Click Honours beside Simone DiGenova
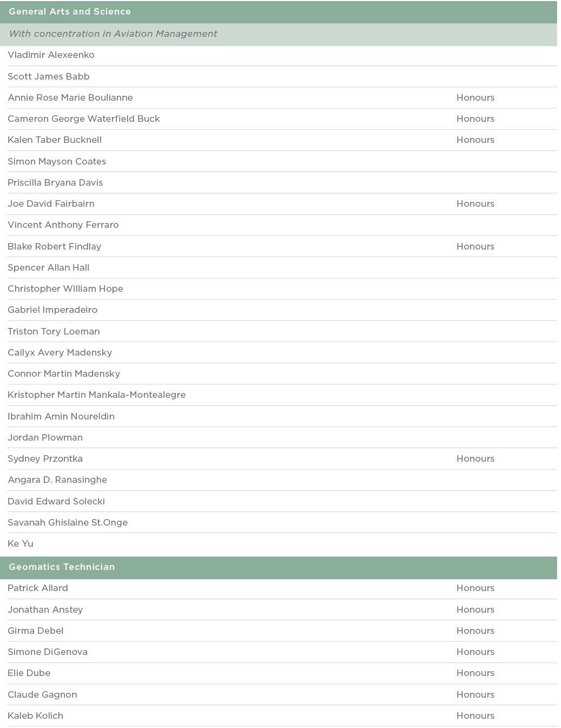This screenshot has width=561, height=728. click(x=475, y=652)
